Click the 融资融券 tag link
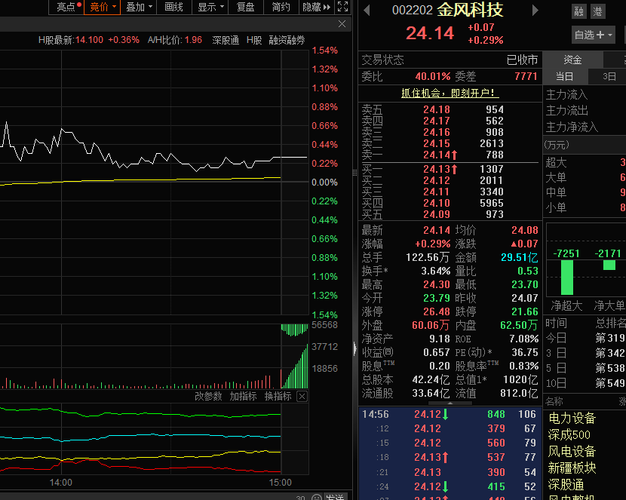 pyautogui.click(x=287, y=40)
